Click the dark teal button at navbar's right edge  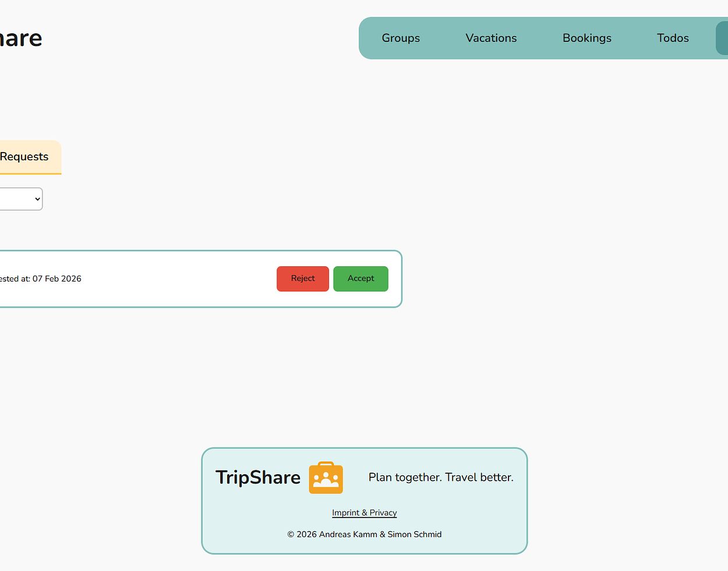click(x=722, y=38)
